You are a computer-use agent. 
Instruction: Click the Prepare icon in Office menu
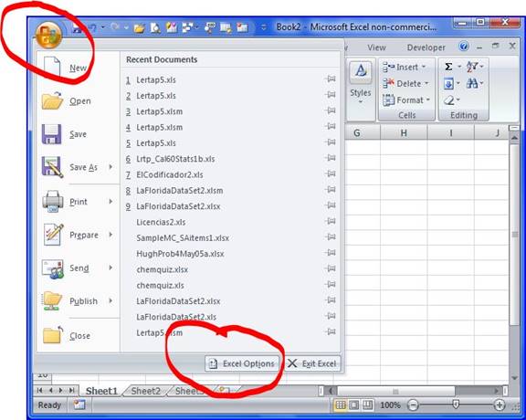53,234
